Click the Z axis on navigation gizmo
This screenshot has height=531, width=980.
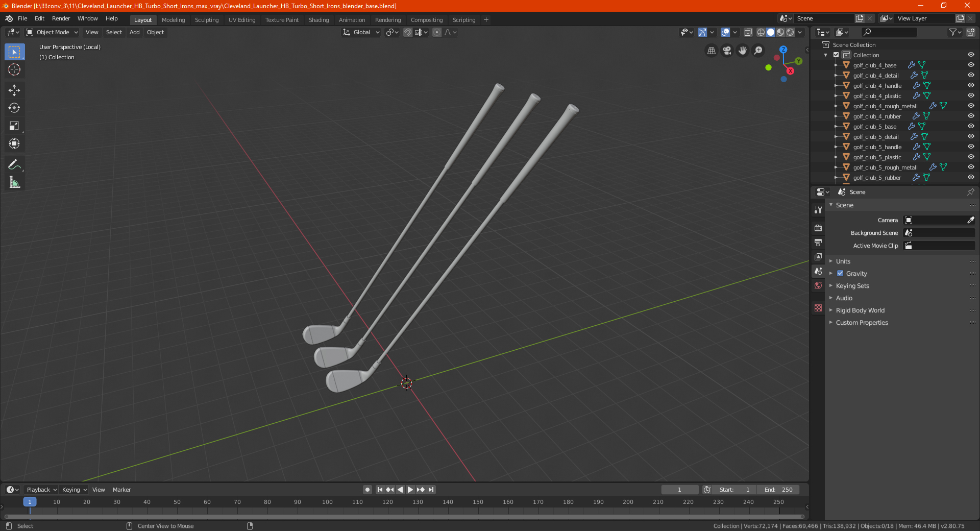click(x=783, y=50)
